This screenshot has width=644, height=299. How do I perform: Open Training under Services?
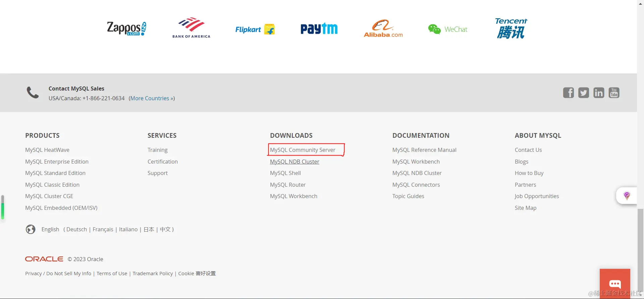tap(157, 150)
